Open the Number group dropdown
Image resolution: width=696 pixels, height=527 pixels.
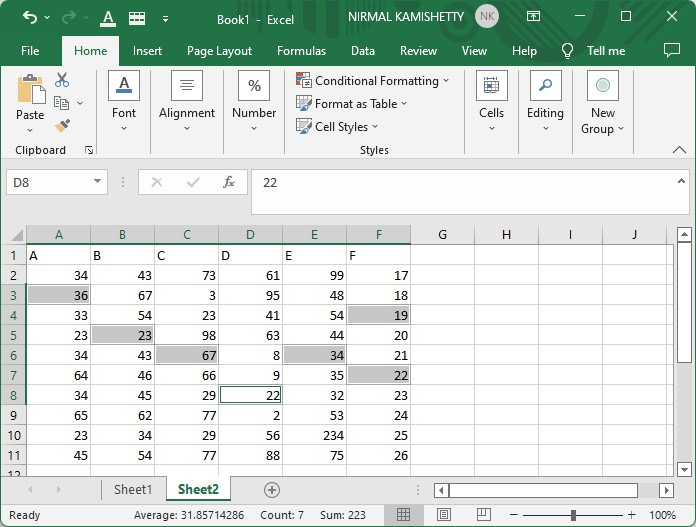[x=254, y=103]
